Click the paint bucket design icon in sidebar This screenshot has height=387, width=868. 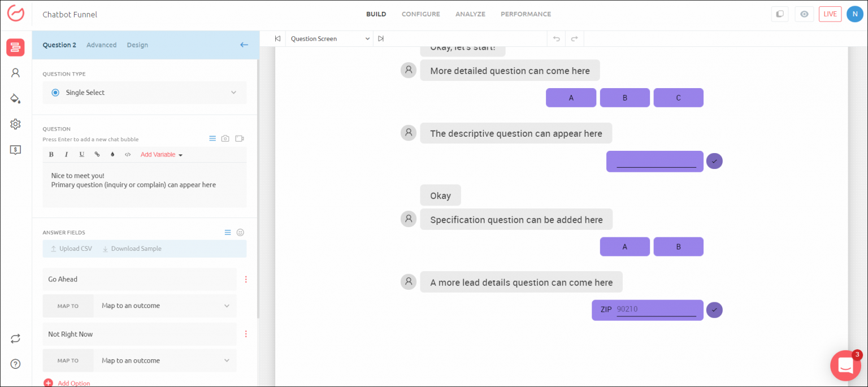[15, 98]
